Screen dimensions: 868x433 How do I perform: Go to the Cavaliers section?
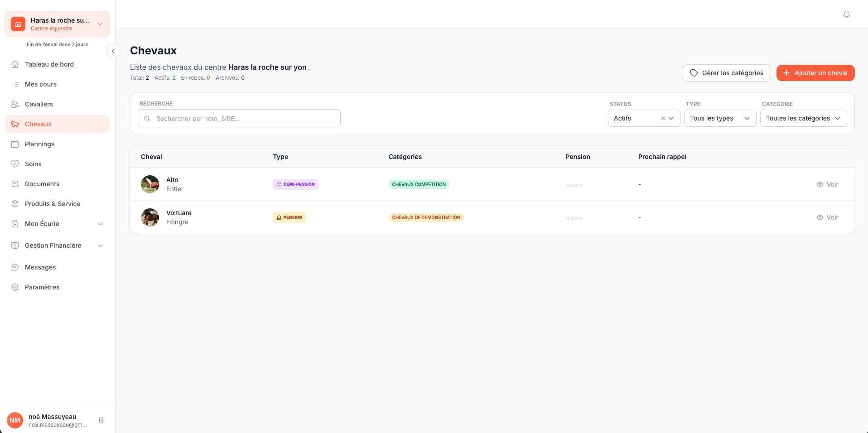pos(39,104)
